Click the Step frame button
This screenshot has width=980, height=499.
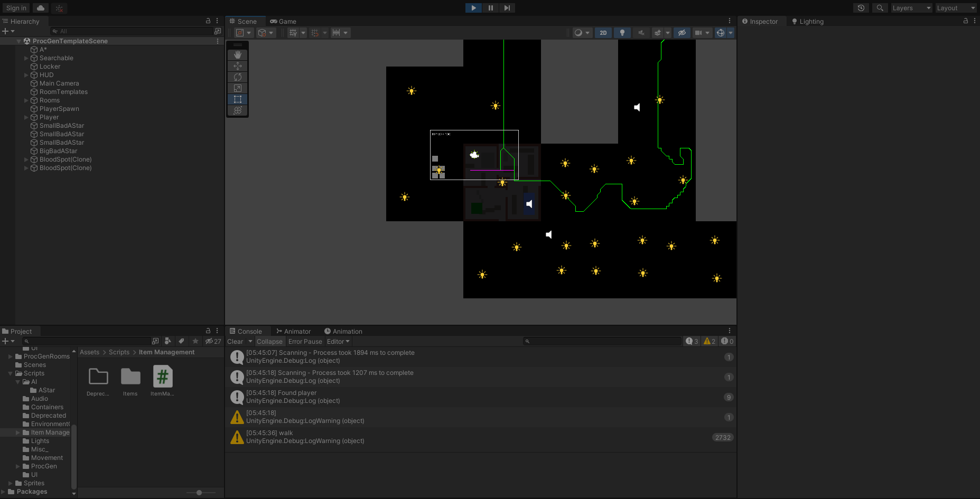[x=507, y=8]
